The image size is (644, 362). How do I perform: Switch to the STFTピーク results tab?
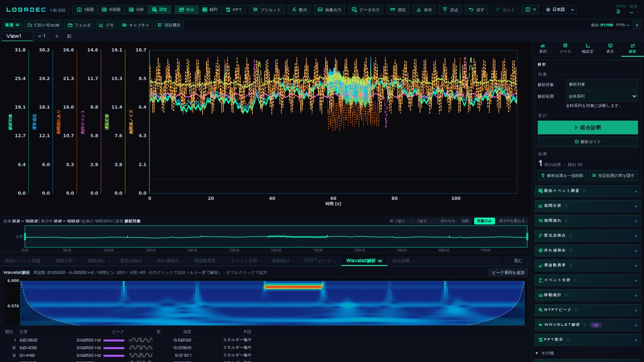320,261
